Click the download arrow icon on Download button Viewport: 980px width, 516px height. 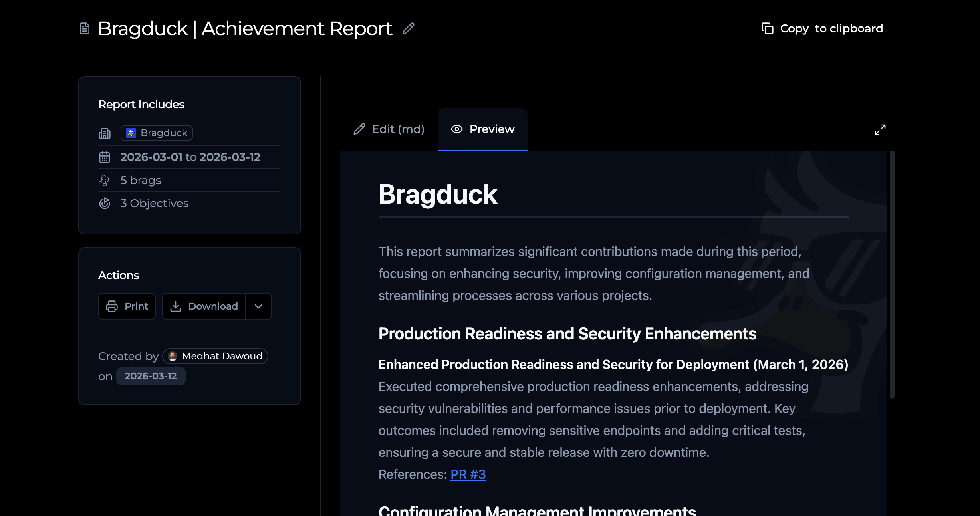pyautogui.click(x=176, y=306)
